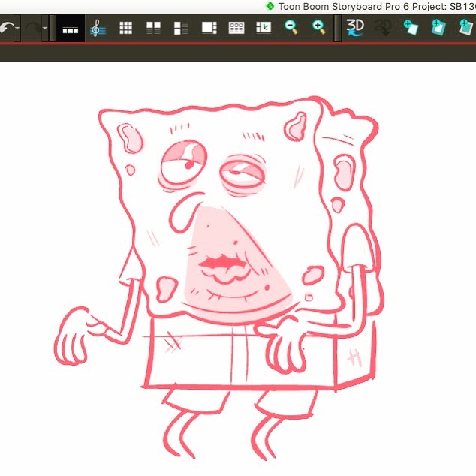This screenshot has height=476, width=476.
Task: Open the treble clef audio workspace icon
Action: tap(98, 28)
